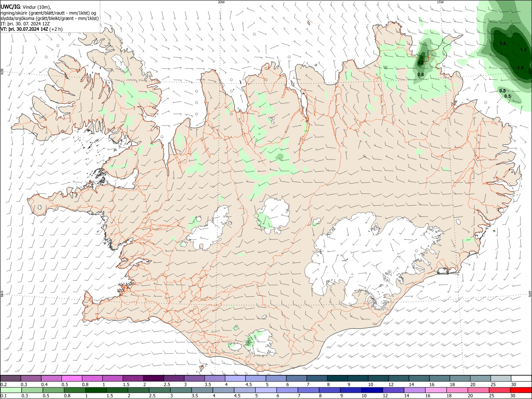This screenshot has height=399, width=532.
Task: Click the 'UWC/IG' title in the header
Action: pos(10,7)
